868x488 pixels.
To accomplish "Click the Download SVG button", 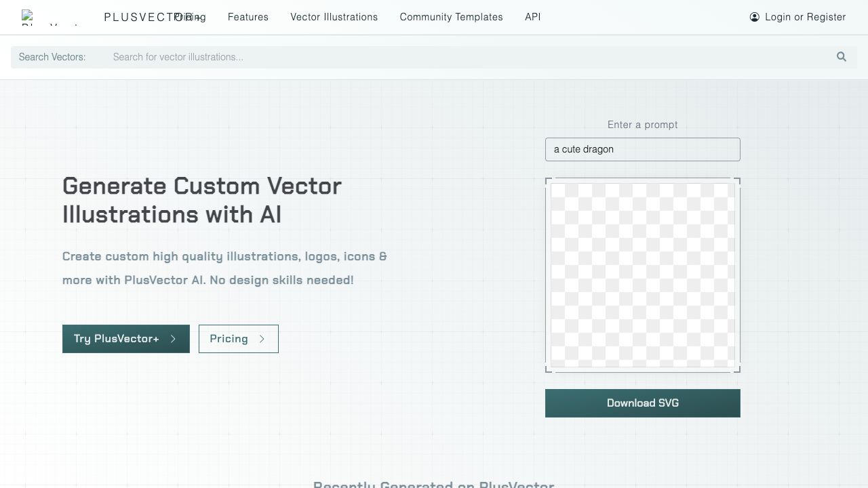I will tap(642, 403).
